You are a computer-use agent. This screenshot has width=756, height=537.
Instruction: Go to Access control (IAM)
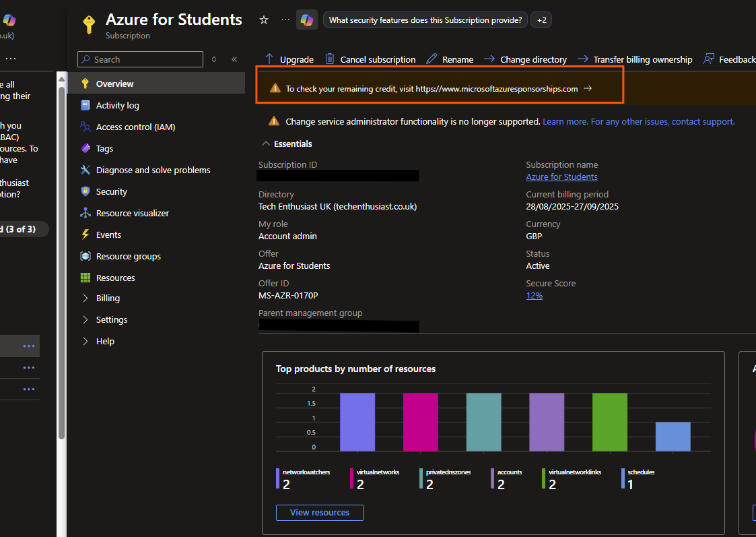coord(135,127)
